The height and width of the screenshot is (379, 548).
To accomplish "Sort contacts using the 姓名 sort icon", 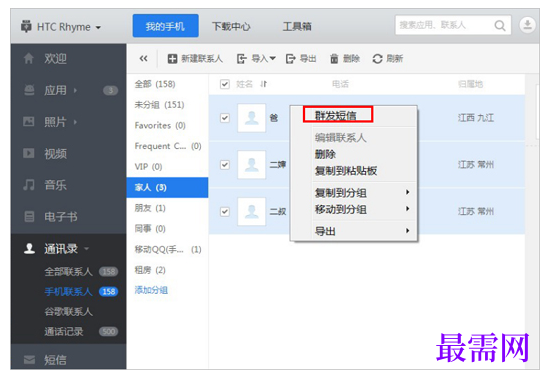I will pos(264,84).
